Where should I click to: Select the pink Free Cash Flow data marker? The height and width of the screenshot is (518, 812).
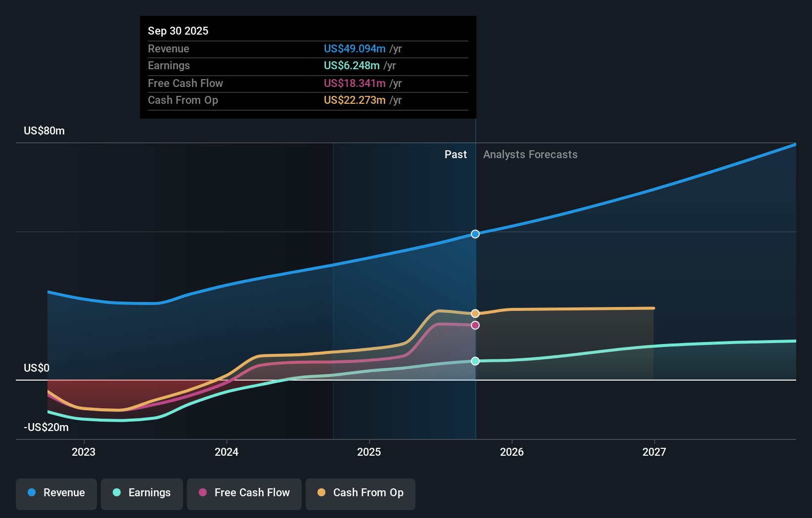pyautogui.click(x=475, y=325)
